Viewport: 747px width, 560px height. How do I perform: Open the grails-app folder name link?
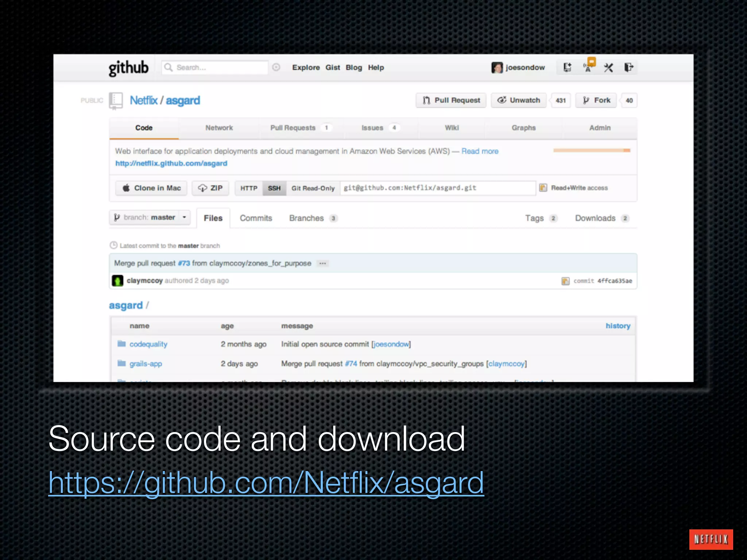coord(146,364)
